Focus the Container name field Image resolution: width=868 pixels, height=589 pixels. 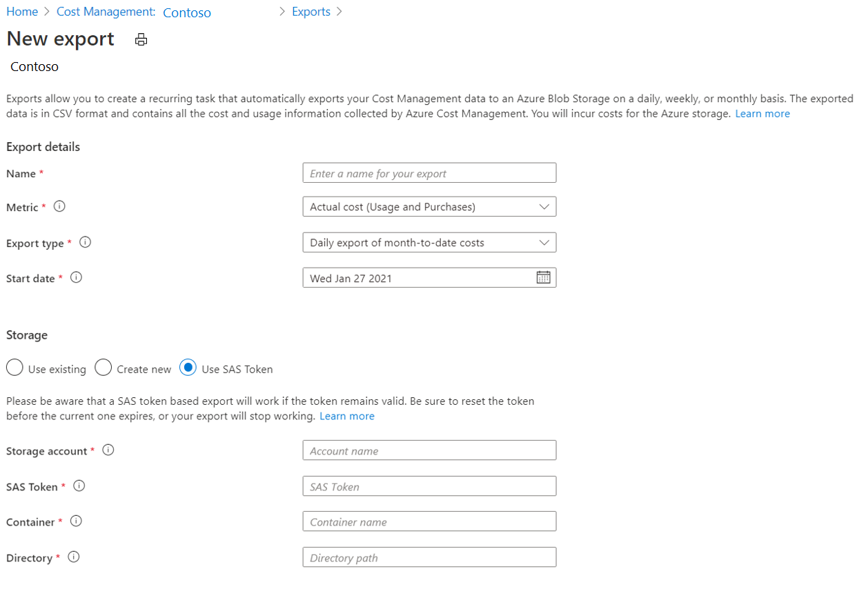[x=429, y=521]
